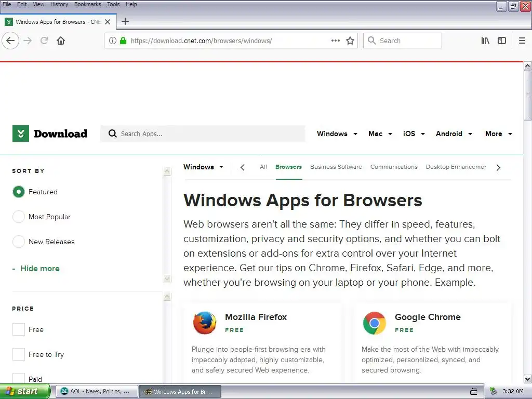
Task: Open the Google Chrome app icon
Action: click(x=374, y=323)
